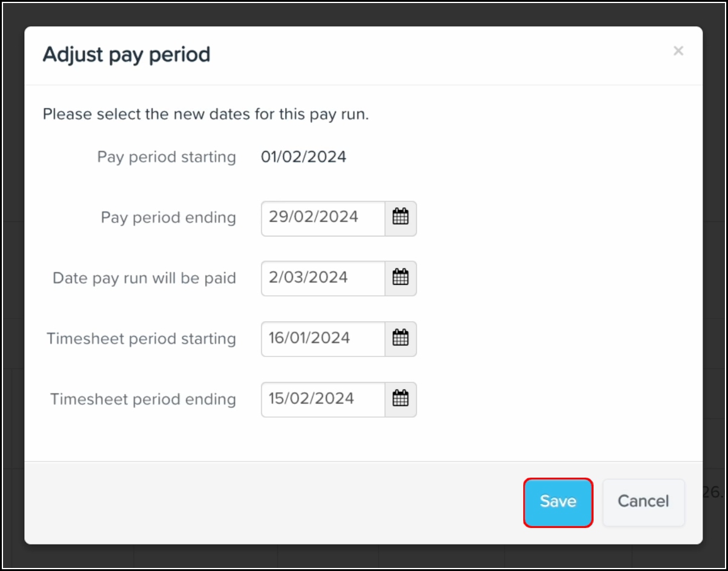Click the Adjust pay period dialog title
The image size is (728, 571).
127,55
